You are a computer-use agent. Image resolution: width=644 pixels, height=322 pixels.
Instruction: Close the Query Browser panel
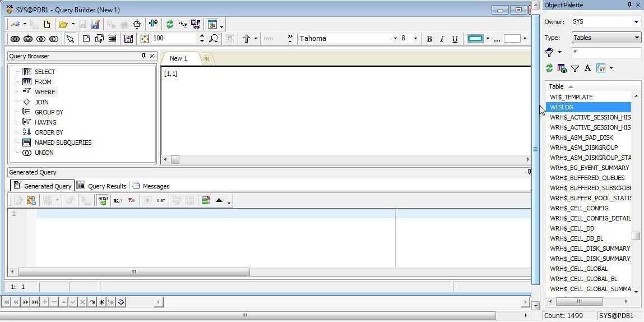(152, 56)
